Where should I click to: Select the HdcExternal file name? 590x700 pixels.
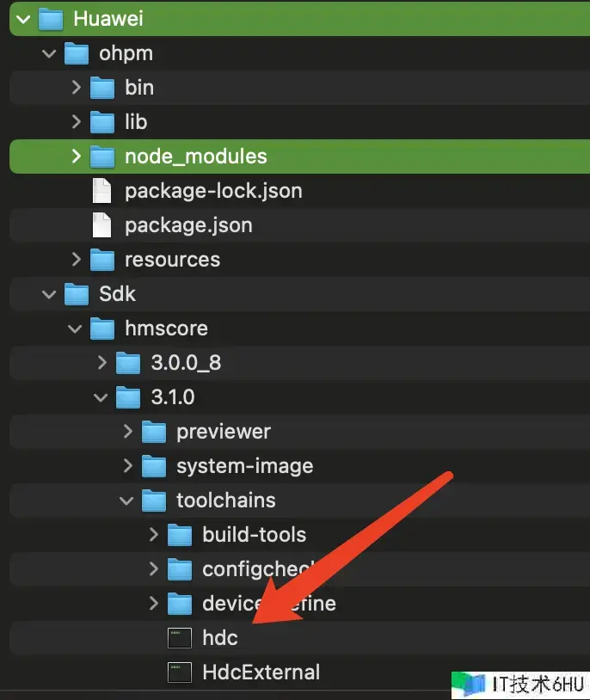261,672
